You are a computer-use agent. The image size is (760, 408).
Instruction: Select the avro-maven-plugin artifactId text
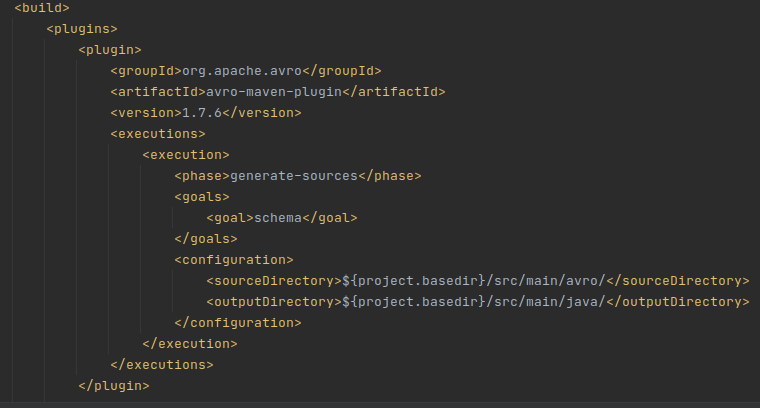pos(274,92)
